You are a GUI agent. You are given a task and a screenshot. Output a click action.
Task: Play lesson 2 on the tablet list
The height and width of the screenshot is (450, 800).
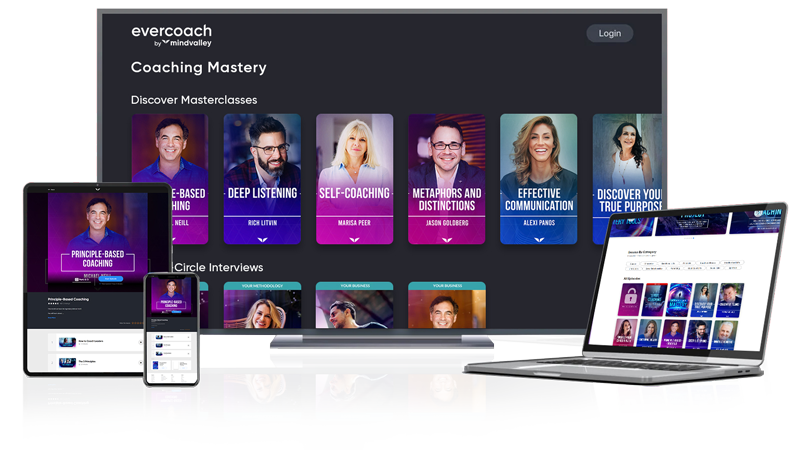(x=140, y=363)
